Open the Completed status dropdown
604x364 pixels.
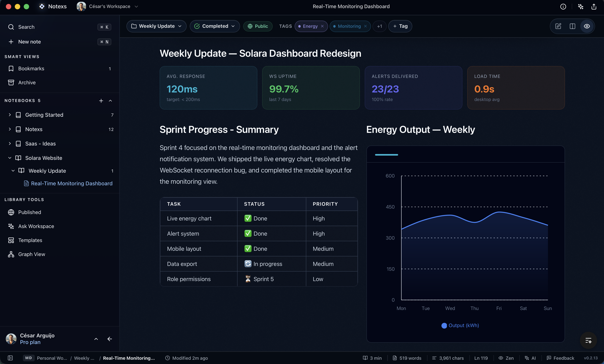coord(215,26)
